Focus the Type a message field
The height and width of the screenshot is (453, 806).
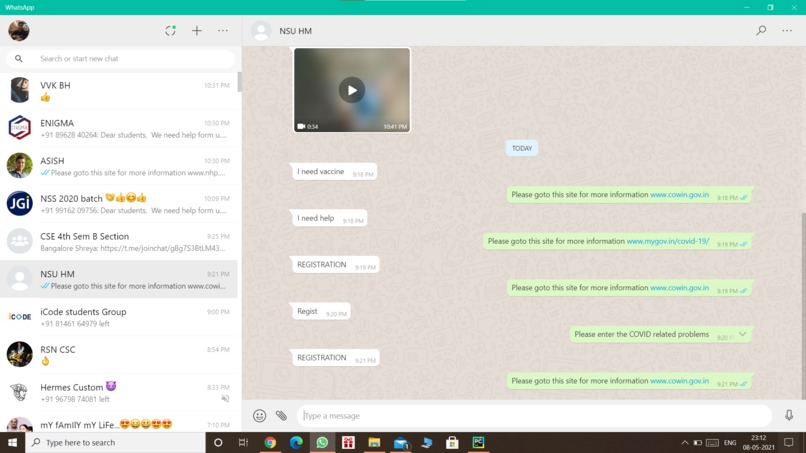point(534,415)
